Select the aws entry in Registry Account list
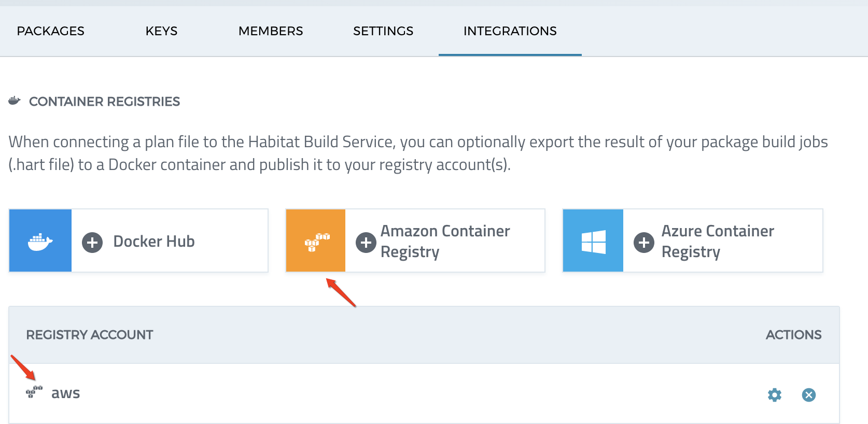Viewport: 868px width, 424px height. pyautogui.click(x=65, y=393)
